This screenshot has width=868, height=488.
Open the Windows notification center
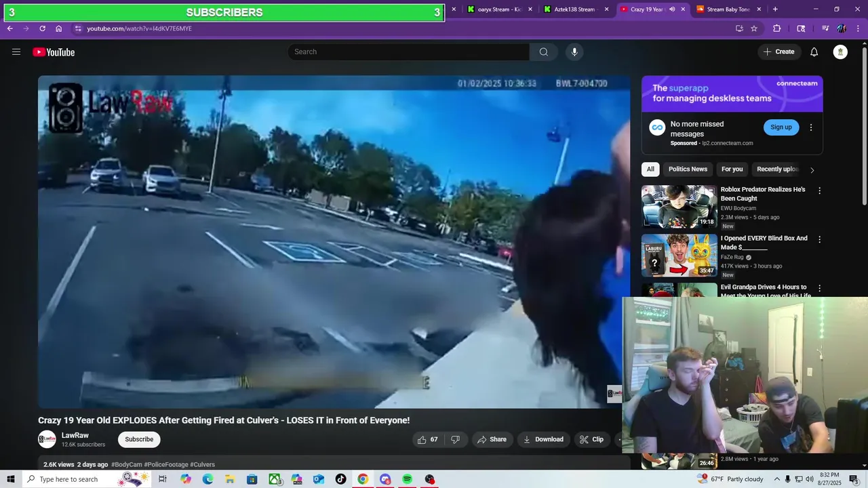[854, 479]
